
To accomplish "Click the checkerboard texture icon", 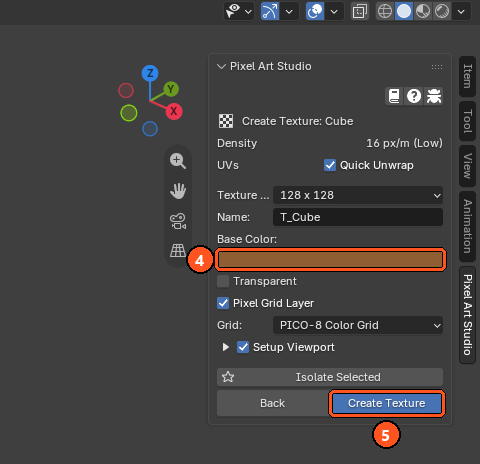I will 226,121.
